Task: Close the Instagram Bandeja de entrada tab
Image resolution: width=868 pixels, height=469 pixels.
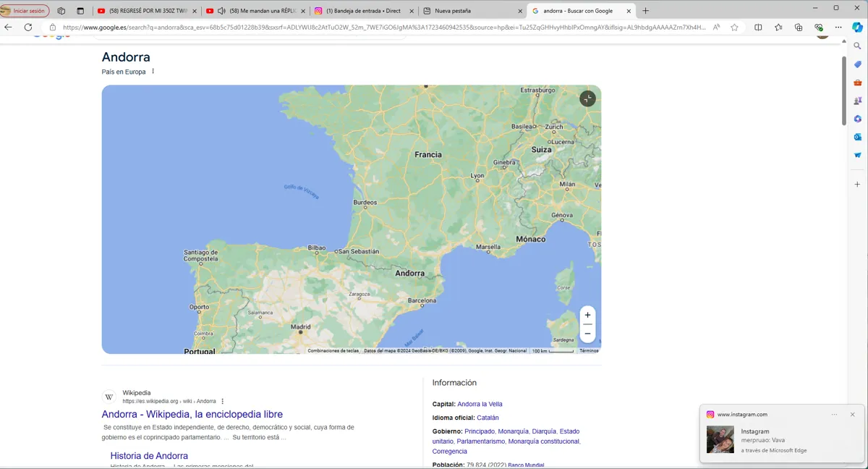Action: pyautogui.click(x=412, y=11)
